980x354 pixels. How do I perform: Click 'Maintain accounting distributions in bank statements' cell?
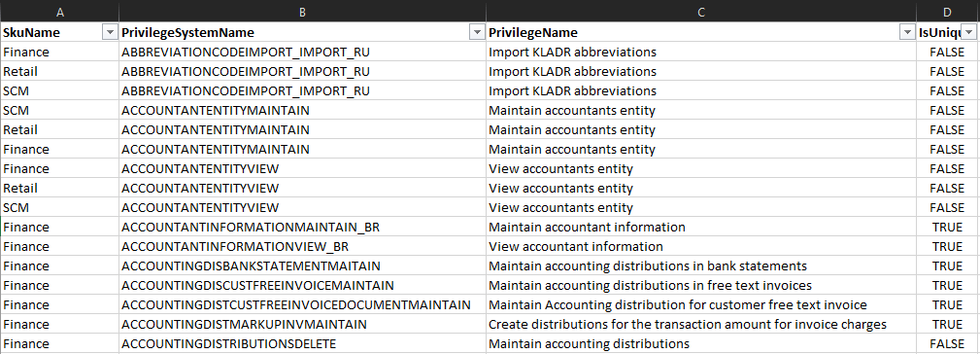pos(700,265)
